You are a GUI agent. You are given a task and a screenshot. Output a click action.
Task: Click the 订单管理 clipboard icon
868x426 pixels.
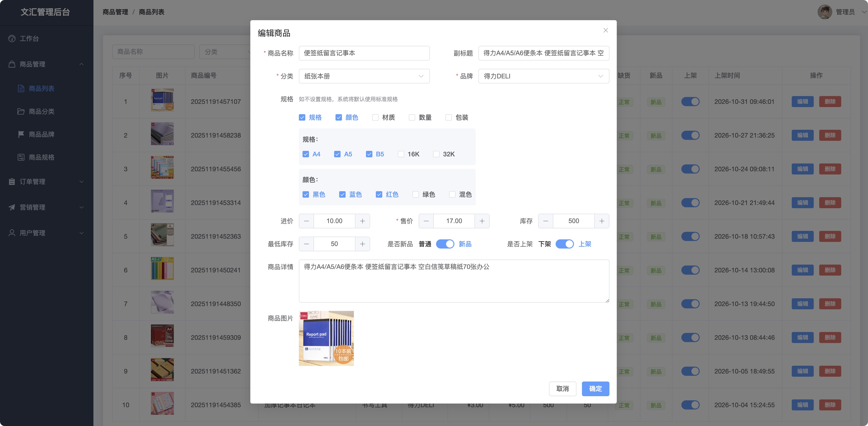coord(12,181)
